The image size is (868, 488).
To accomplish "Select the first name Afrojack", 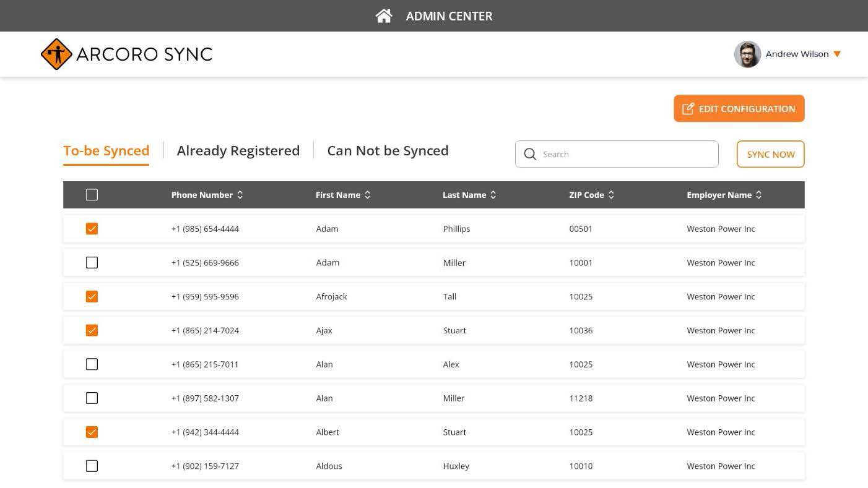I will tap(331, 297).
